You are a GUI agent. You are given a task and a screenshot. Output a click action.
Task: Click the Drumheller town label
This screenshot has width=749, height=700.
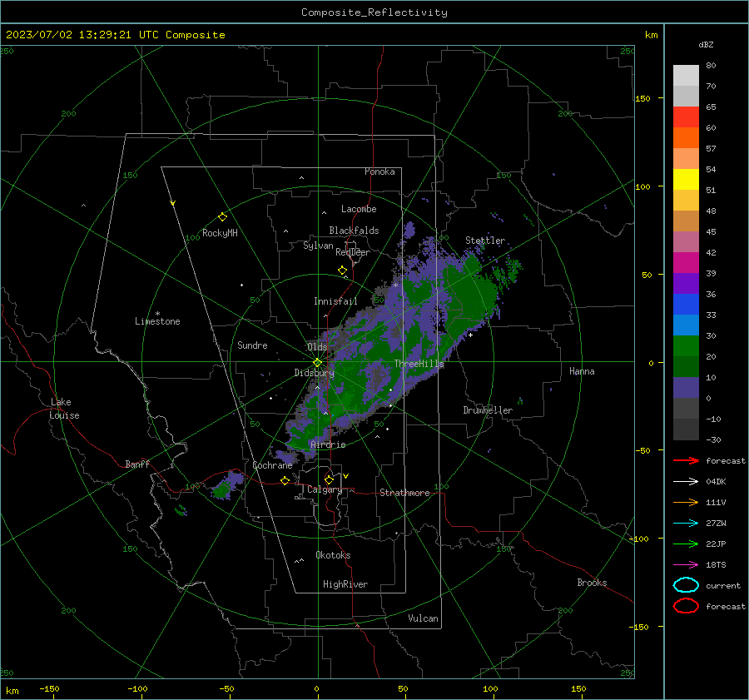coord(488,410)
